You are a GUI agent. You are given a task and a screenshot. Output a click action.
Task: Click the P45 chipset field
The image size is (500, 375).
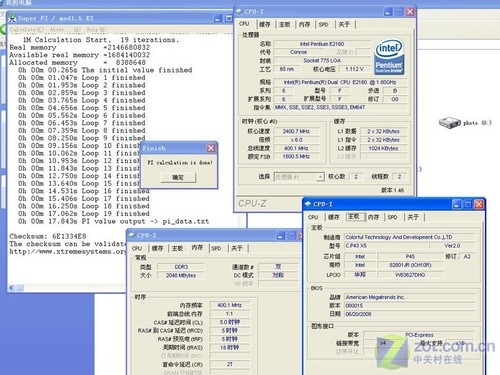click(x=410, y=256)
